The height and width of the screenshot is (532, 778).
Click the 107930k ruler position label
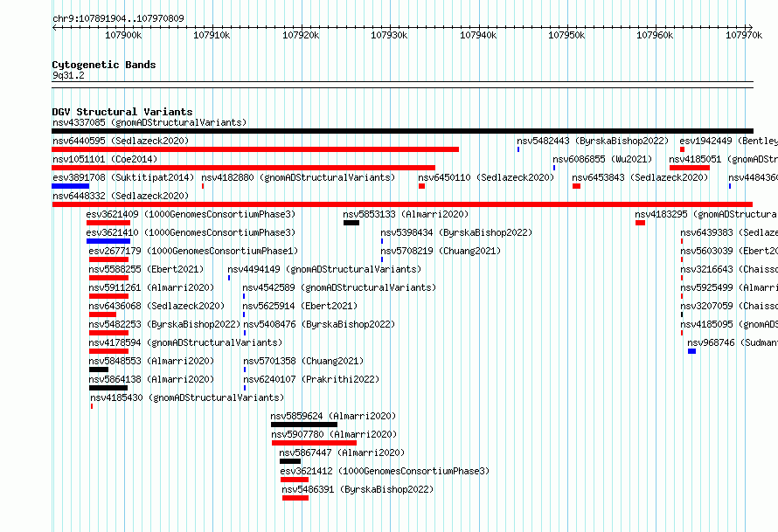[x=389, y=35]
